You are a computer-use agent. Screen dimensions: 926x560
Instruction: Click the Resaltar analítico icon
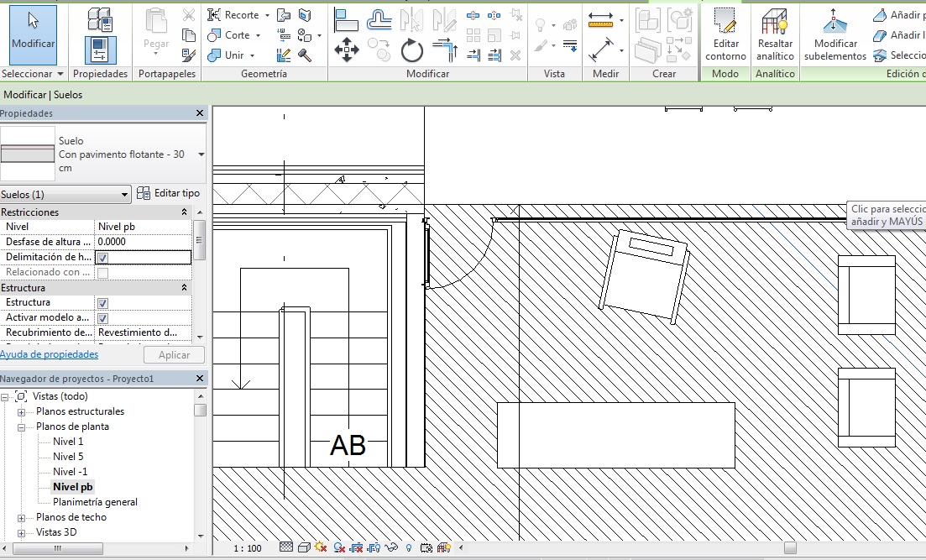pos(774,34)
